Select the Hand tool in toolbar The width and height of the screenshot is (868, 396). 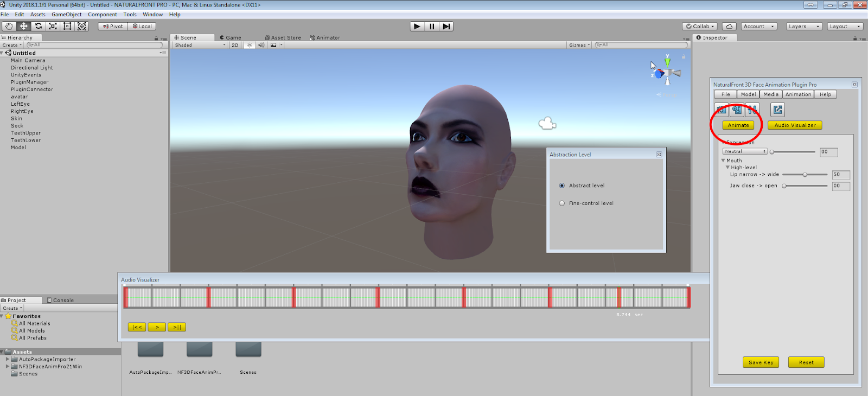(x=9, y=26)
